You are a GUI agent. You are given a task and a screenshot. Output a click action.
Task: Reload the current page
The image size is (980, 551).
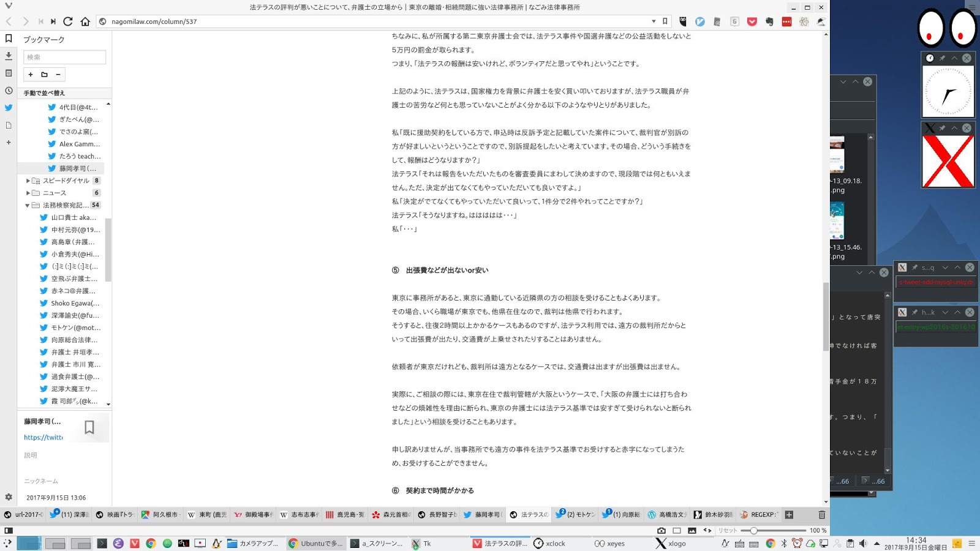68,21
